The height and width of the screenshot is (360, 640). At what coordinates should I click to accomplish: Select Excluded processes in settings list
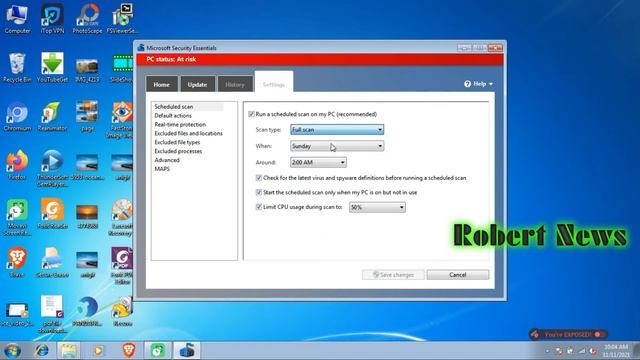(178, 151)
